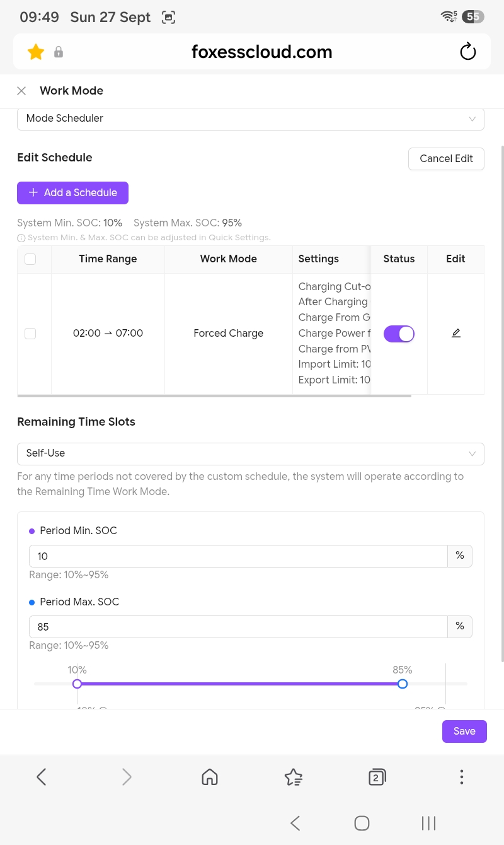Open the Self-Use remaining time dropdown
This screenshot has width=504, height=845.
click(251, 453)
